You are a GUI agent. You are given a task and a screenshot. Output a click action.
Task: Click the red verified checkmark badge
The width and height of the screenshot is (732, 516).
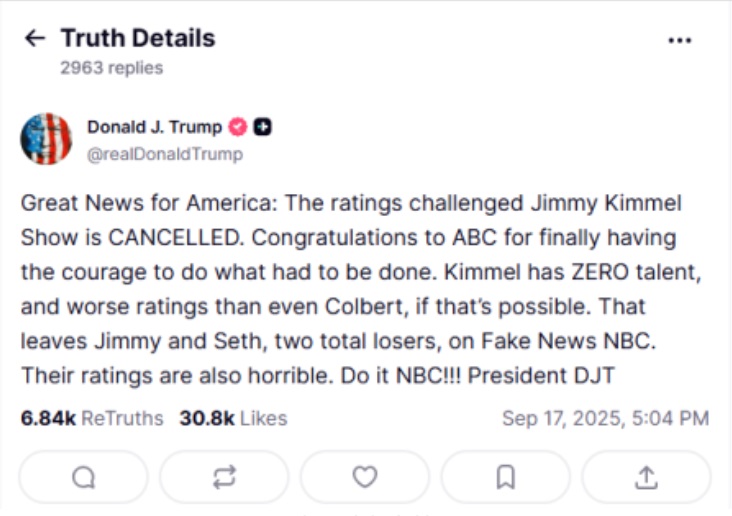[x=238, y=127]
